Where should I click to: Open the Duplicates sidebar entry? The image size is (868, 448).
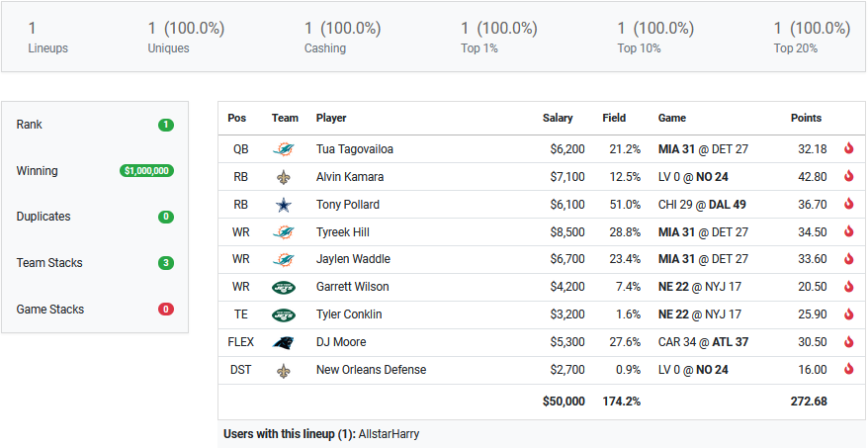click(43, 217)
